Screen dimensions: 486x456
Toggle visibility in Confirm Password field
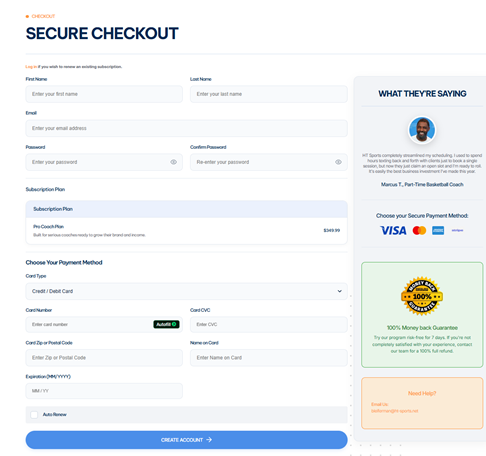pos(338,162)
